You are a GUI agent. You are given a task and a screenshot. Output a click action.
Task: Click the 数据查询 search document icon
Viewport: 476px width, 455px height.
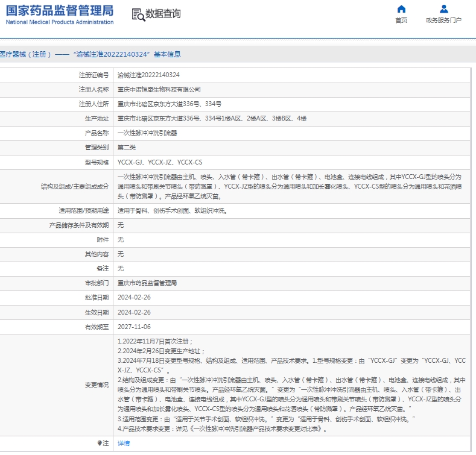(138, 14)
